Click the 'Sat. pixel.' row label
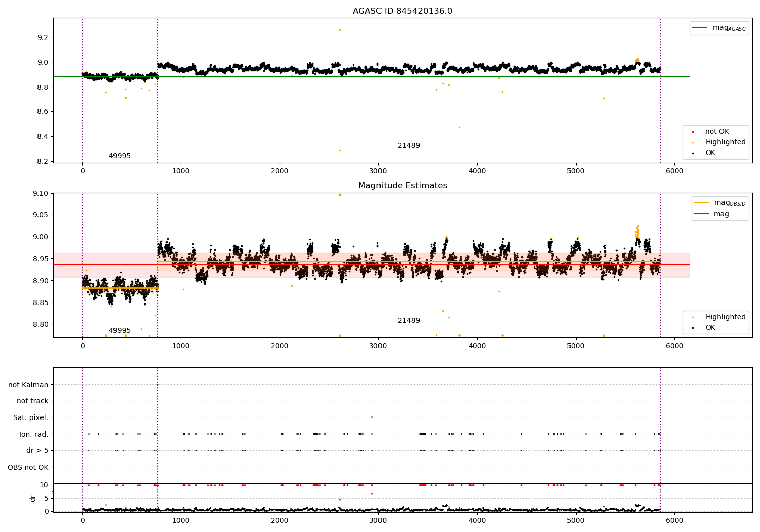The width and height of the screenshot is (760, 532). click(31, 418)
